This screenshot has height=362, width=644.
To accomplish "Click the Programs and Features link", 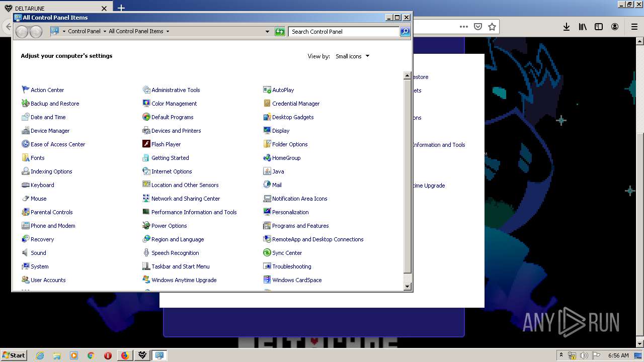I will (300, 226).
